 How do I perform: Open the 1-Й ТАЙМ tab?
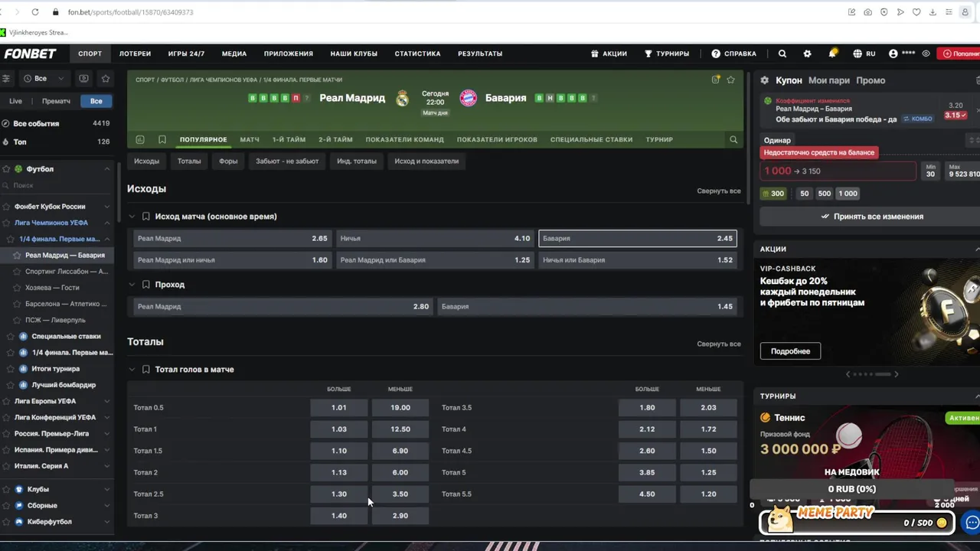(289, 139)
